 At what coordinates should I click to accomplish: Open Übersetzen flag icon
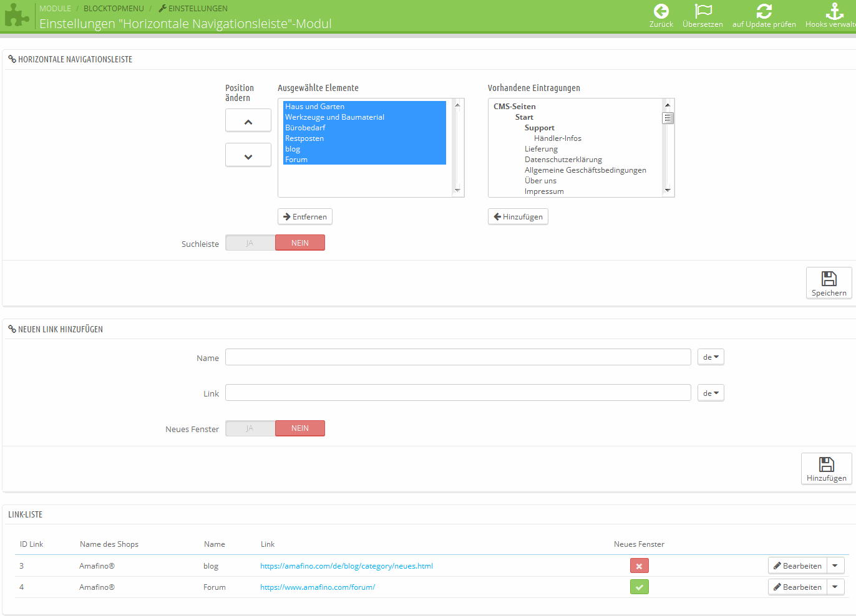[x=703, y=11]
